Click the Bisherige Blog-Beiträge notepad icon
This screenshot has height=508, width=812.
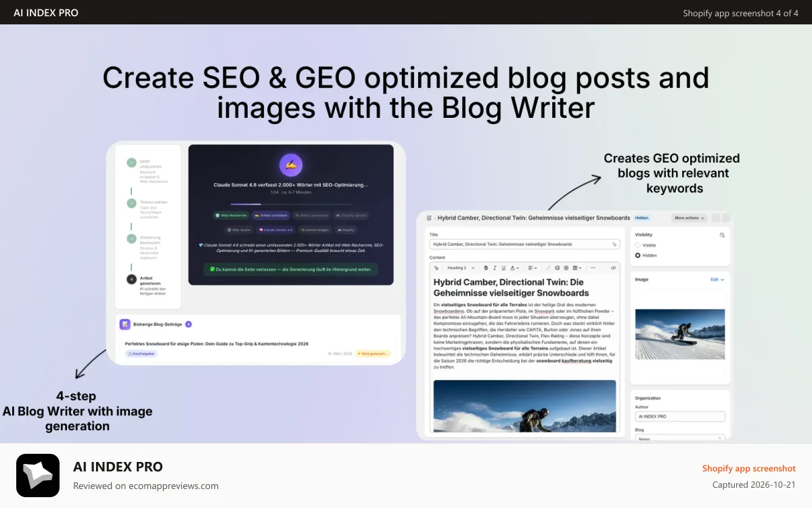point(125,324)
